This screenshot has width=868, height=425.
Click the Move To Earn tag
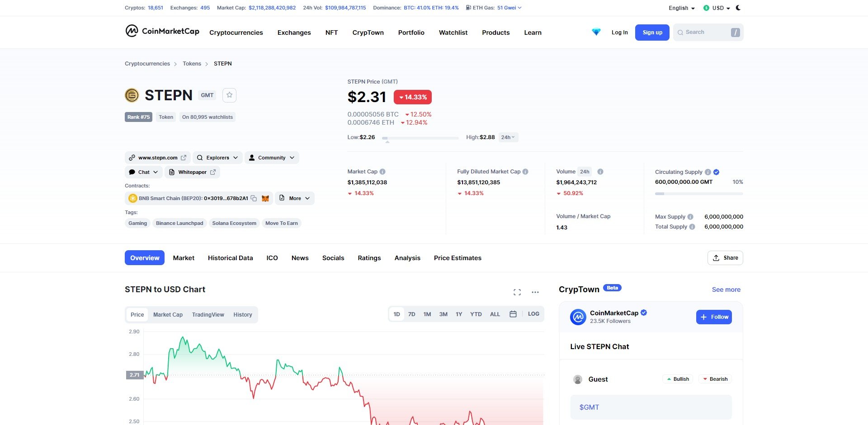[282, 223]
